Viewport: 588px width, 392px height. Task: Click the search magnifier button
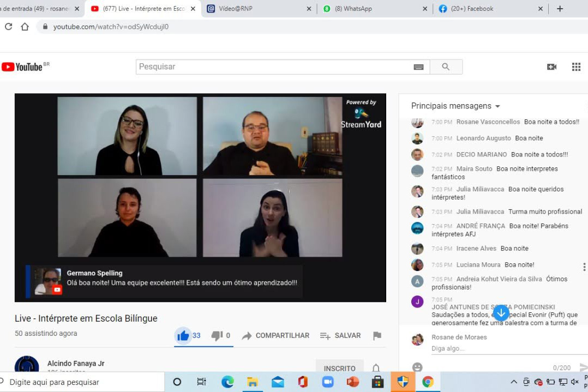tap(446, 67)
